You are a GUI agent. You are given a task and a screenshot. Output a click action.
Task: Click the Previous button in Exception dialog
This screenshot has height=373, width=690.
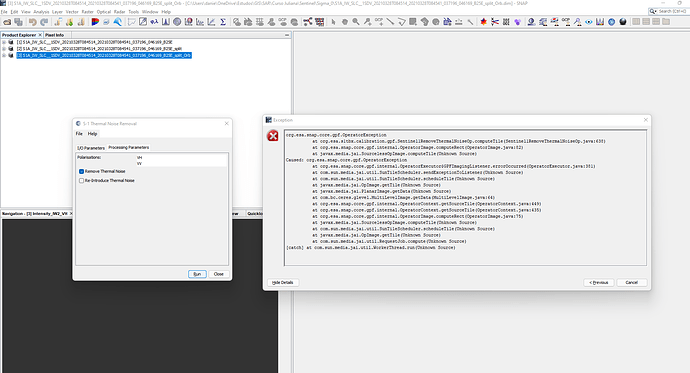598,282
